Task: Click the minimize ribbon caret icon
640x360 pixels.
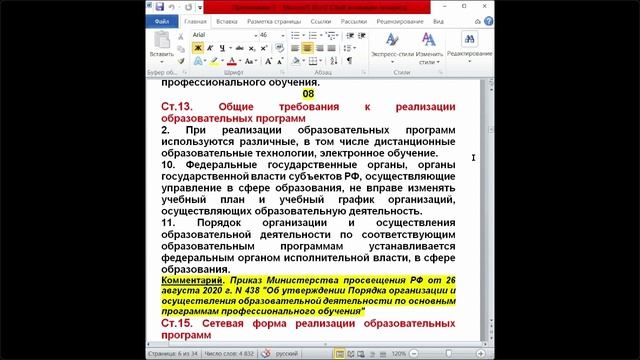Action: pyautogui.click(x=478, y=21)
